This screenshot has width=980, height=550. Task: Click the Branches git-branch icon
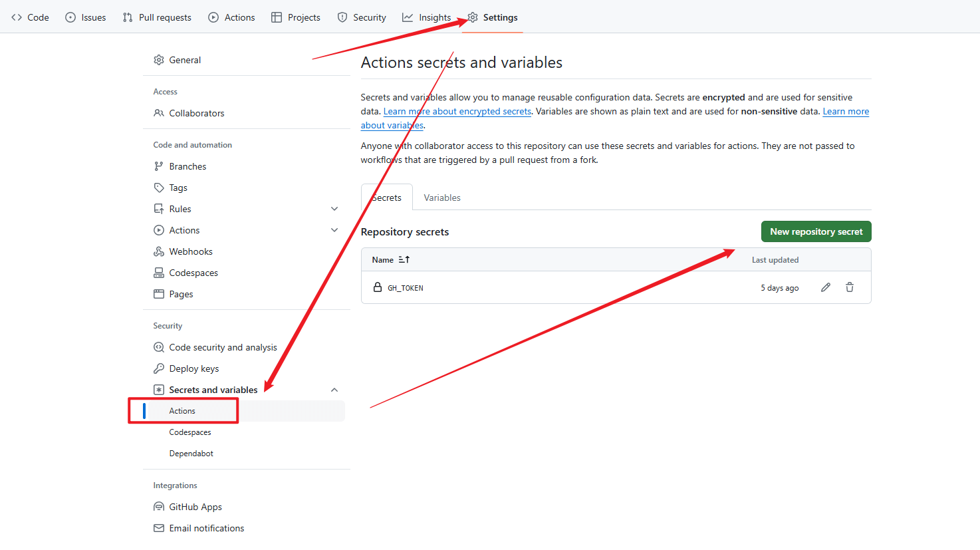[x=159, y=166]
